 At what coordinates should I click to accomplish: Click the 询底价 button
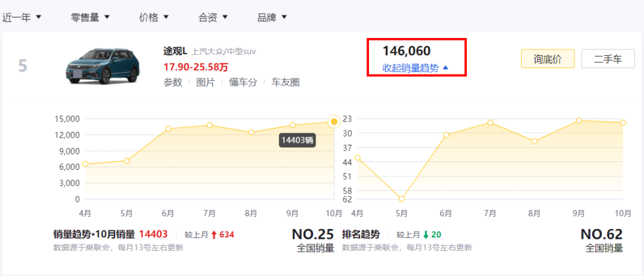pyautogui.click(x=547, y=59)
